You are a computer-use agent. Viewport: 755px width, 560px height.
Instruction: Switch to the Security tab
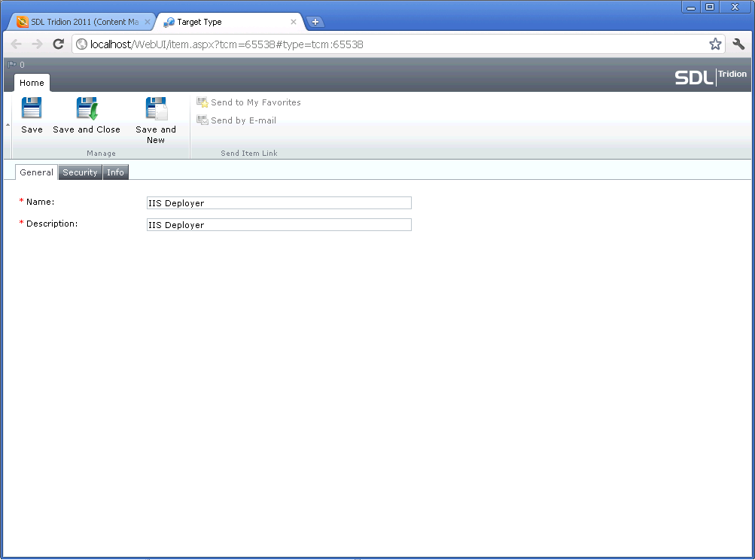coord(80,172)
